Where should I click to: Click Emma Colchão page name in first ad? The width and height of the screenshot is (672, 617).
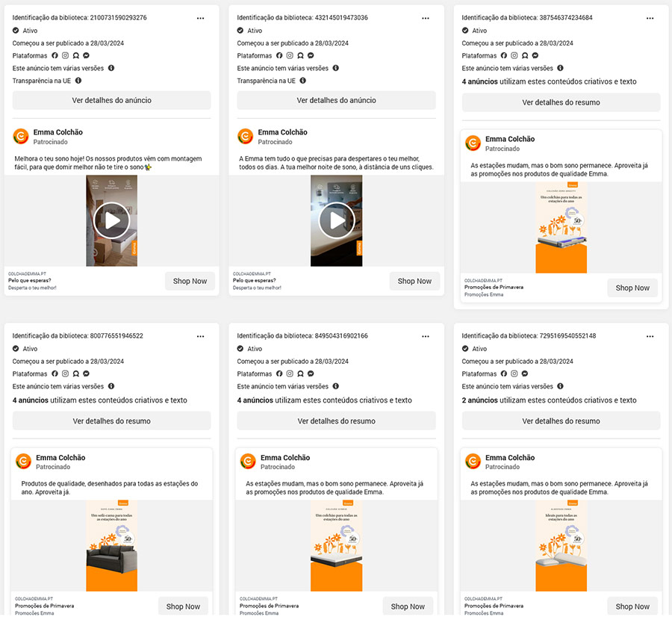(57, 132)
